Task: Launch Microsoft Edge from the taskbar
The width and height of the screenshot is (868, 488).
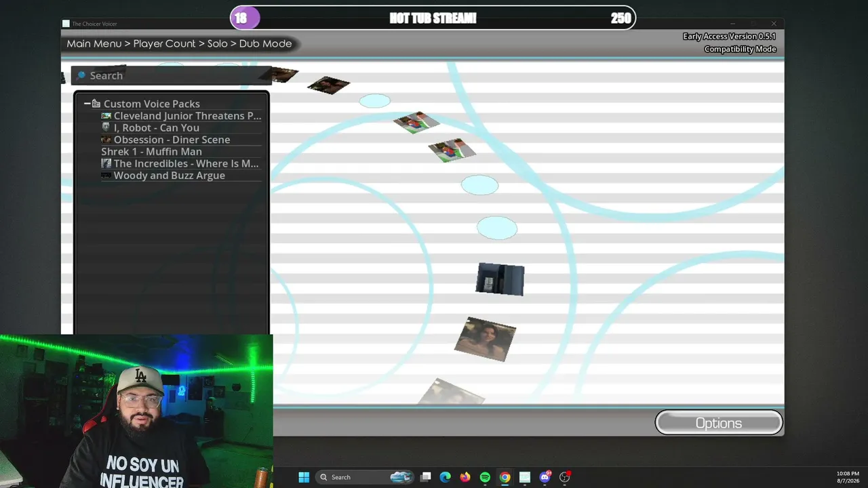Action: [x=445, y=477]
